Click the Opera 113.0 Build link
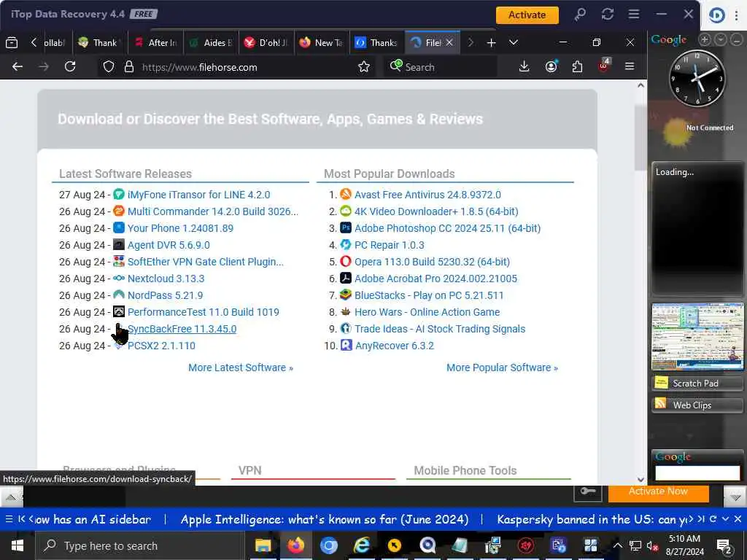 (x=432, y=262)
